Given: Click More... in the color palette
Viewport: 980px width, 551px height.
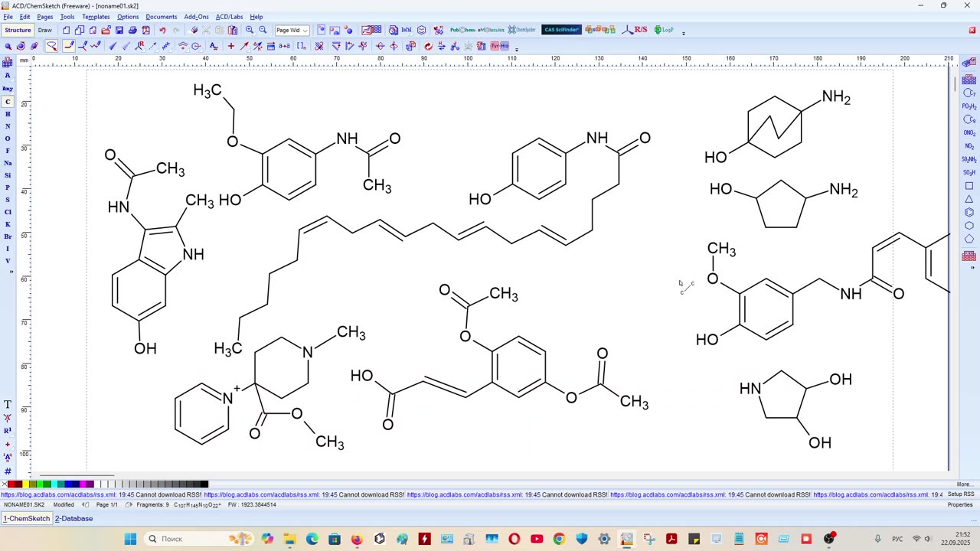Looking at the screenshot, I should (964, 484).
